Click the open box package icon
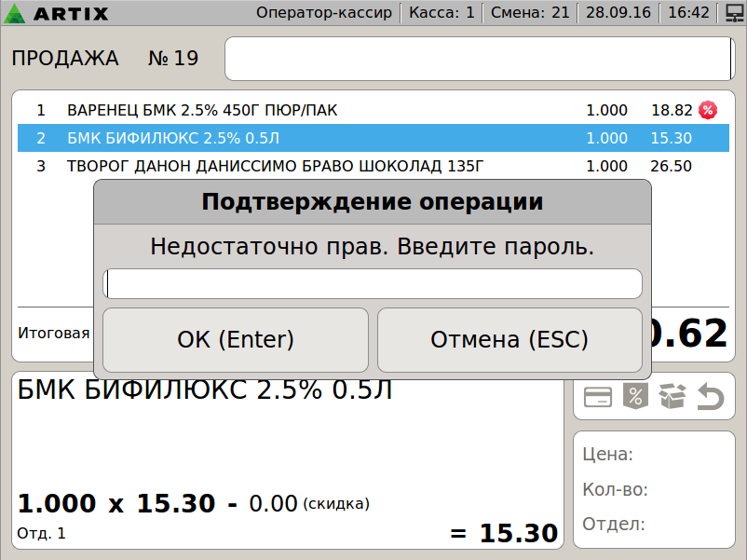This screenshot has width=747, height=560. (x=672, y=397)
